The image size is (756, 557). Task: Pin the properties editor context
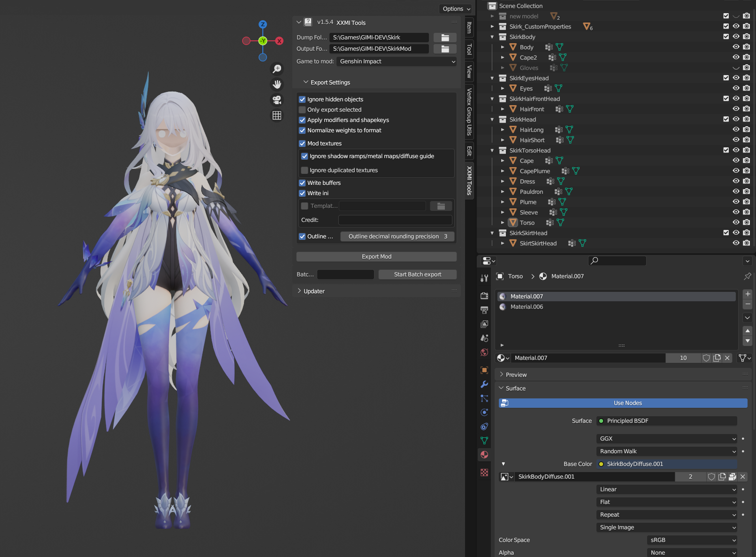pos(748,276)
